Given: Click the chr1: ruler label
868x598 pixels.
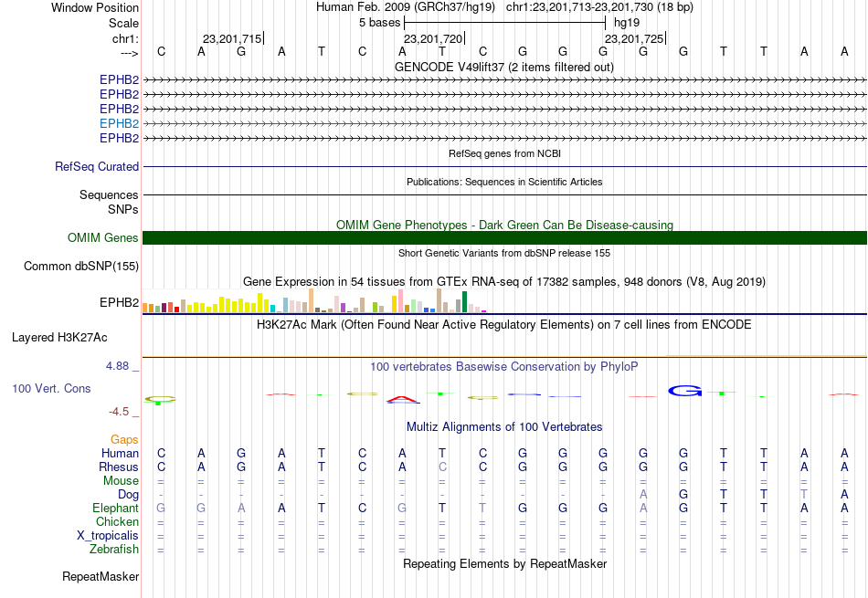Looking at the screenshot, I should pos(125,38).
